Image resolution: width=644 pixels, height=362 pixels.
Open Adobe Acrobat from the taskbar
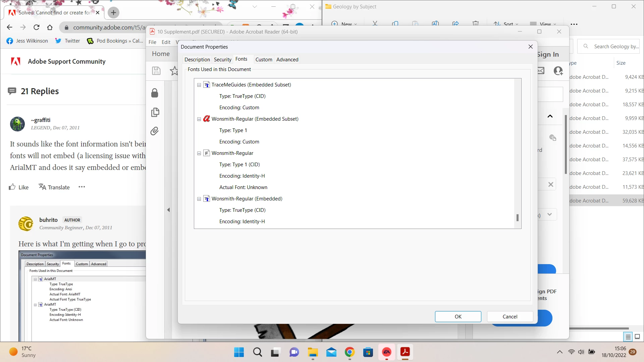(x=405, y=352)
